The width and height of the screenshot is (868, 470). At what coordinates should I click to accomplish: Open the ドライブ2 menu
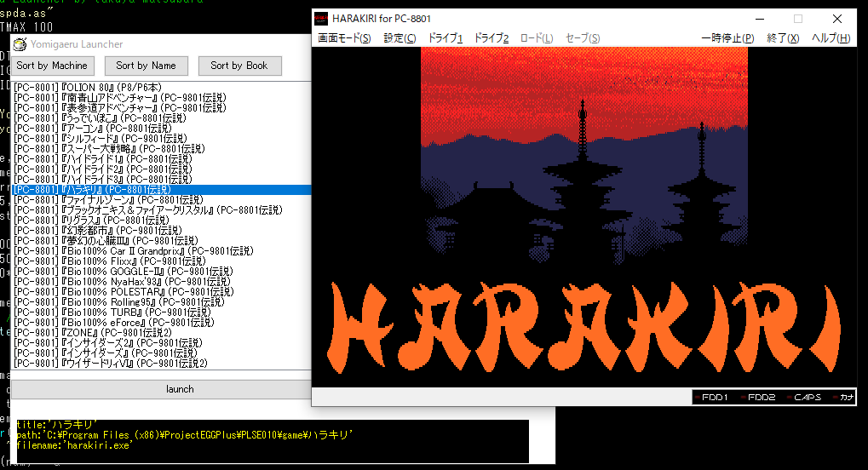pos(491,38)
